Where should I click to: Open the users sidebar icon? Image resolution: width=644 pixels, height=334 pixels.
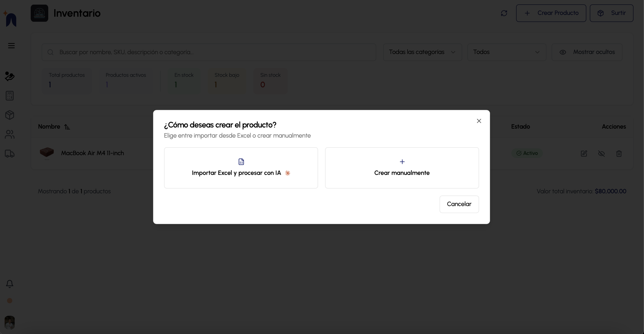click(9, 134)
